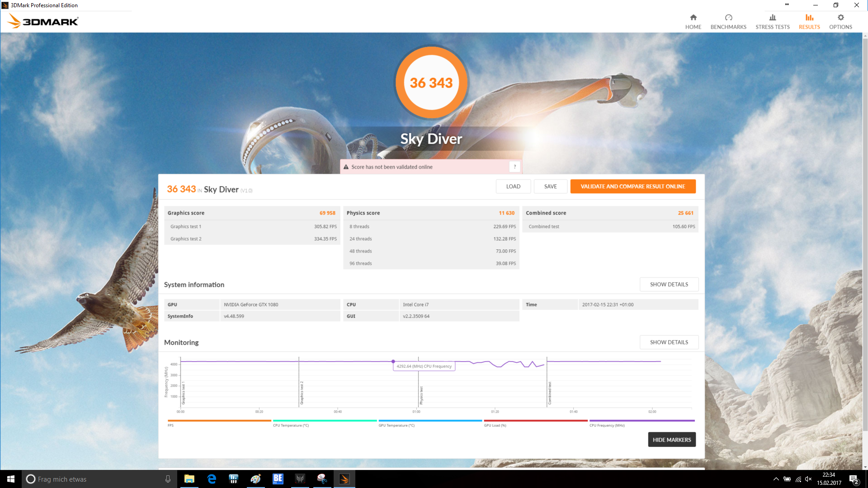Go to Stress Tests chart icon
This screenshot has height=488, width=868.
(x=772, y=18)
